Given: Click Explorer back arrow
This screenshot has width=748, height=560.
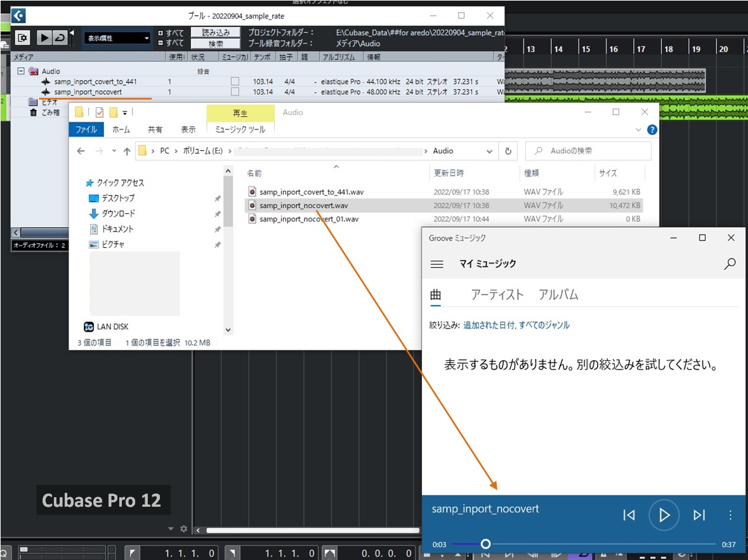Looking at the screenshot, I should click(81, 151).
